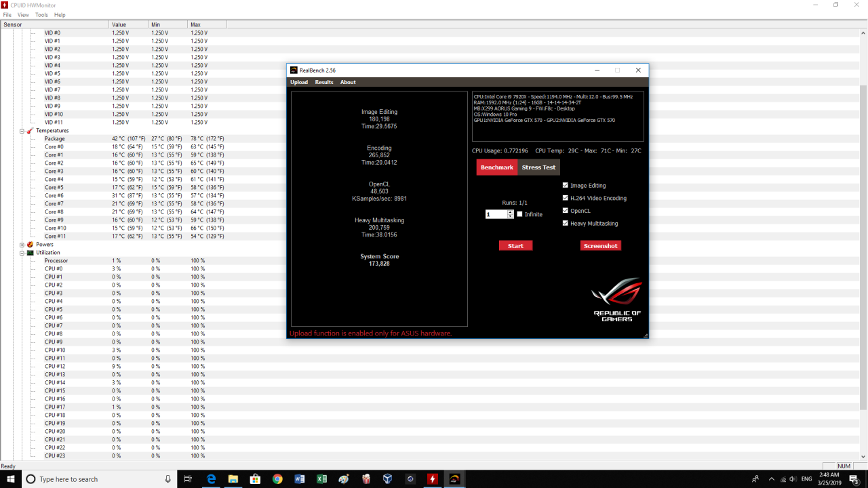Click the Value column header
This screenshot has height=488, width=868.
pos(128,24)
